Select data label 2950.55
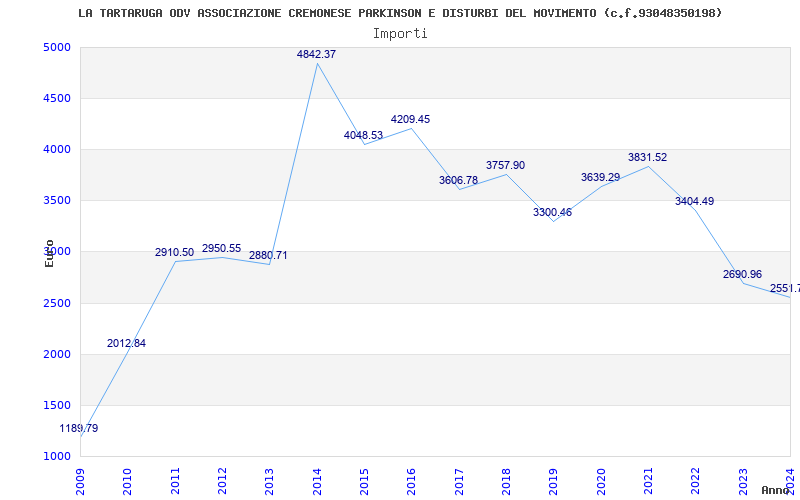 click(x=221, y=248)
